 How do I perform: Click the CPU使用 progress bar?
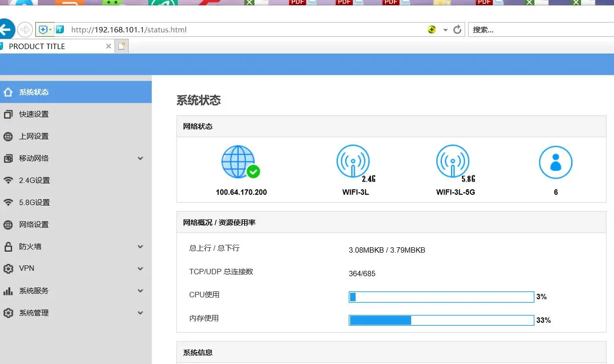(x=442, y=297)
